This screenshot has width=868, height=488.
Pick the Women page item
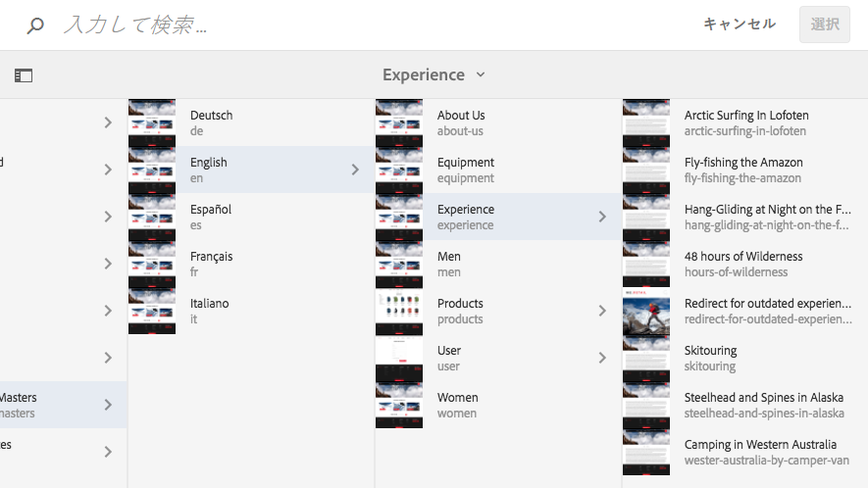pos(458,405)
